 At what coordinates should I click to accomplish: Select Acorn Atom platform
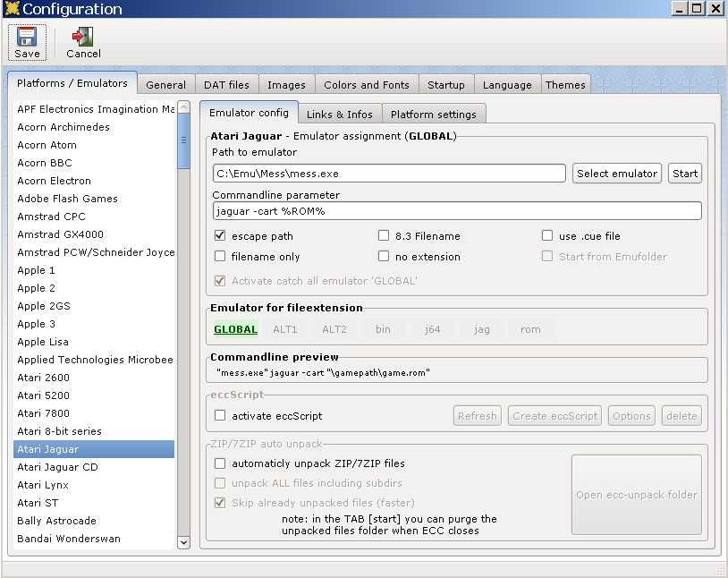pyautogui.click(x=94, y=145)
